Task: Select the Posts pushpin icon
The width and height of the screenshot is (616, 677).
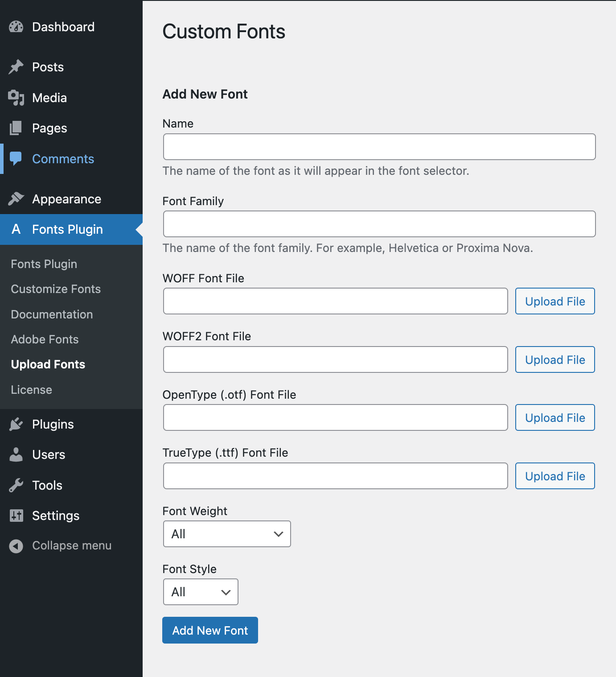Action: [x=16, y=66]
